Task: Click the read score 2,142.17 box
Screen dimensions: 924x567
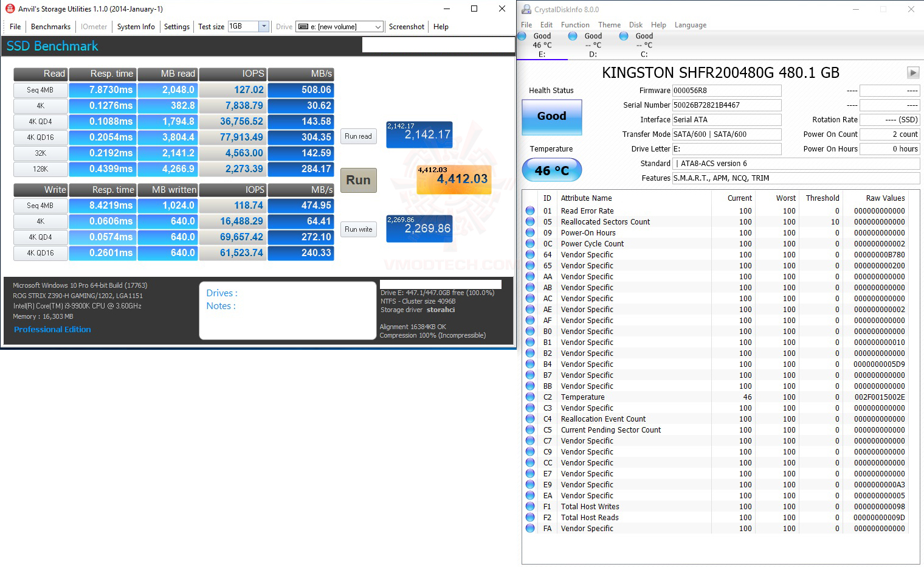Action: 419,134
